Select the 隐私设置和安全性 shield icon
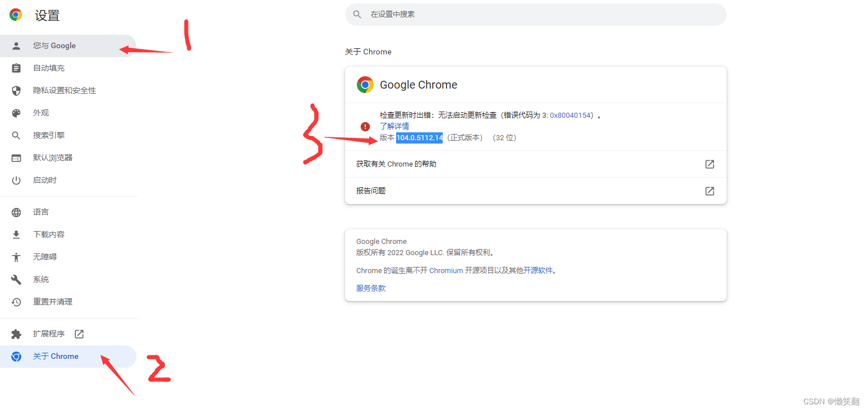This screenshot has height=411, width=868. (x=17, y=90)
